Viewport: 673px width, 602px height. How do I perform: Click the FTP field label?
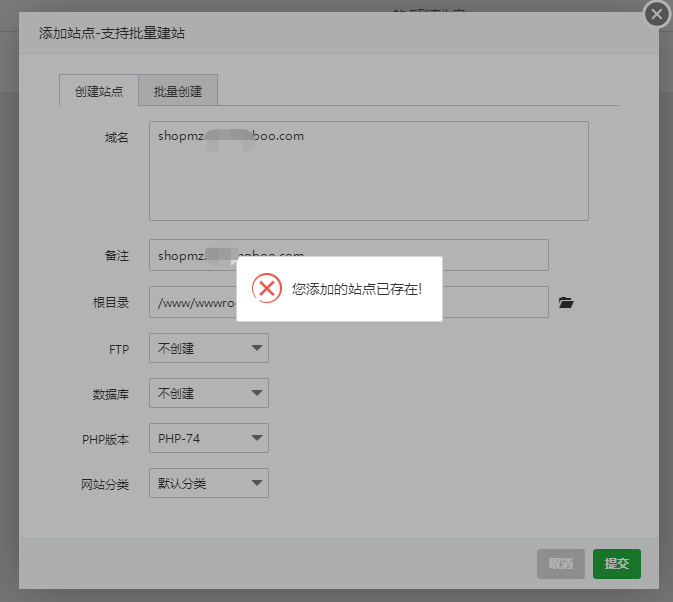(119, 350)
